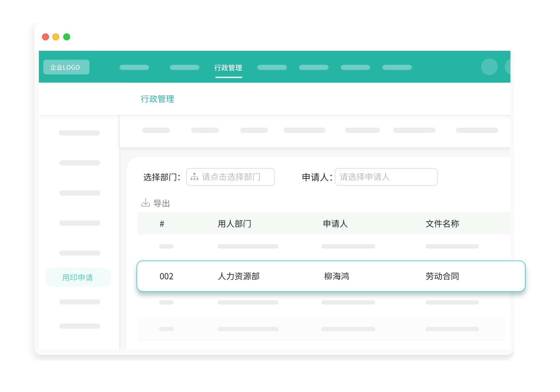Screen dimensions: 560x392
Task: Click the # column header
Action: coord(162,224)
